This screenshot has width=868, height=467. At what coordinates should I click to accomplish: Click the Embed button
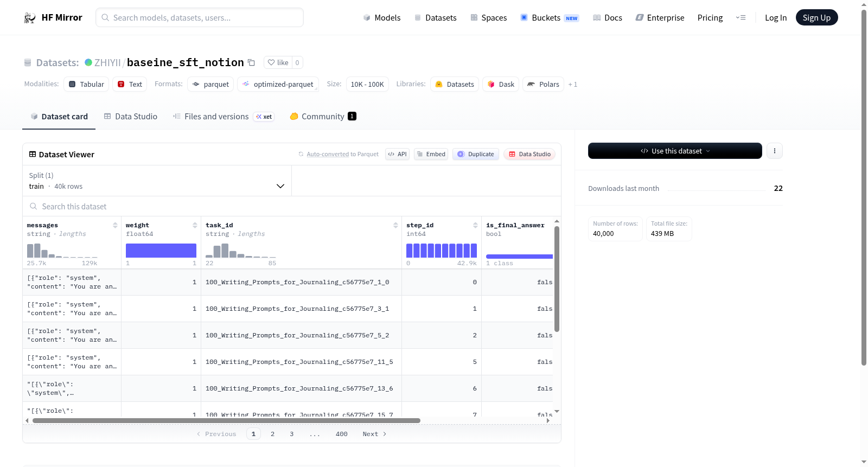(431, 154)
